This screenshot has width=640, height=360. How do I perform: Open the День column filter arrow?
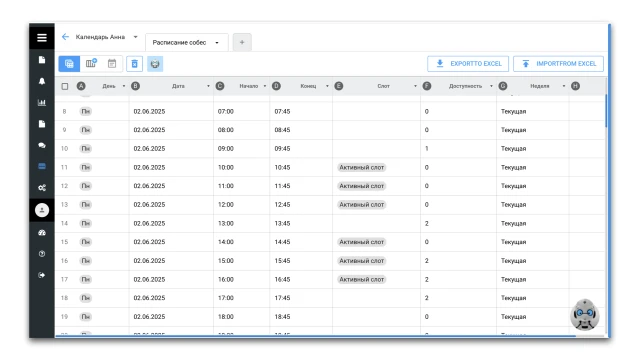[124, 86]
